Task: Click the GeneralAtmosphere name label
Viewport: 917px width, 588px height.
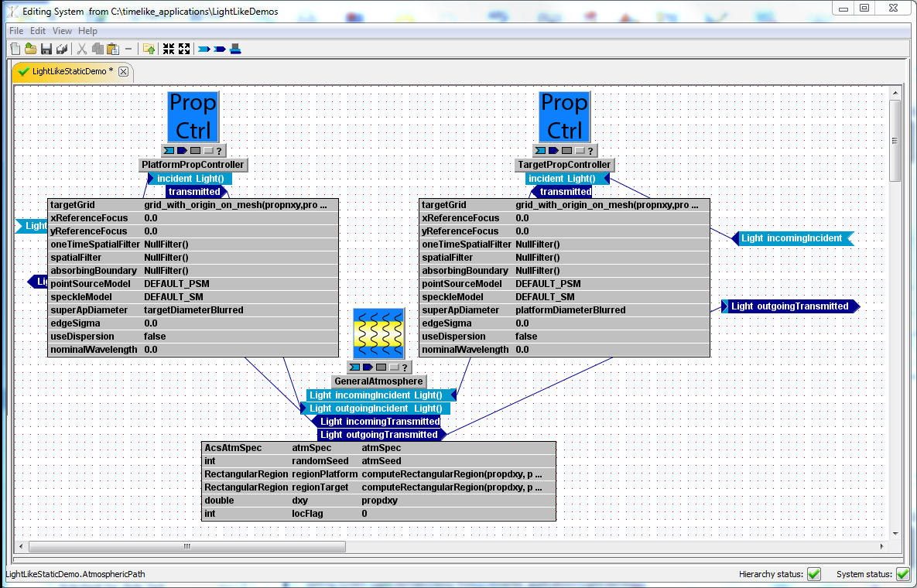Action: [378, 381]
